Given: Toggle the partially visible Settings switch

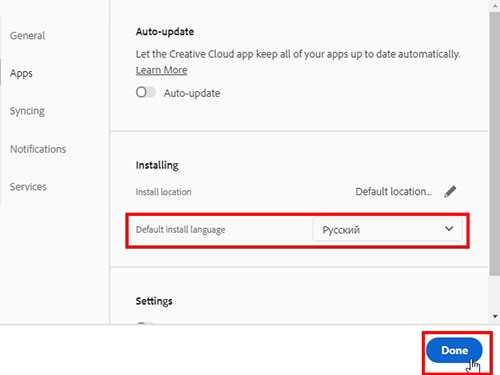Looking at the screenshot, I should tap(145, 323).
